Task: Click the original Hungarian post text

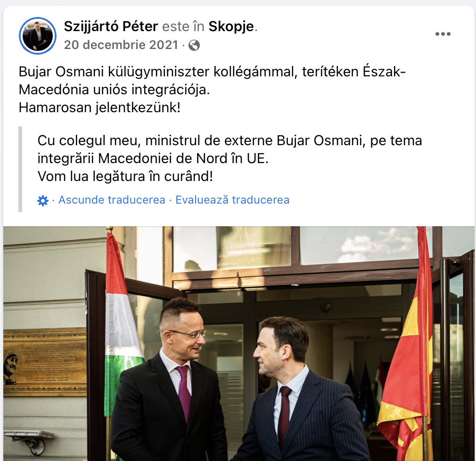Action: click(x=212, y=90)
